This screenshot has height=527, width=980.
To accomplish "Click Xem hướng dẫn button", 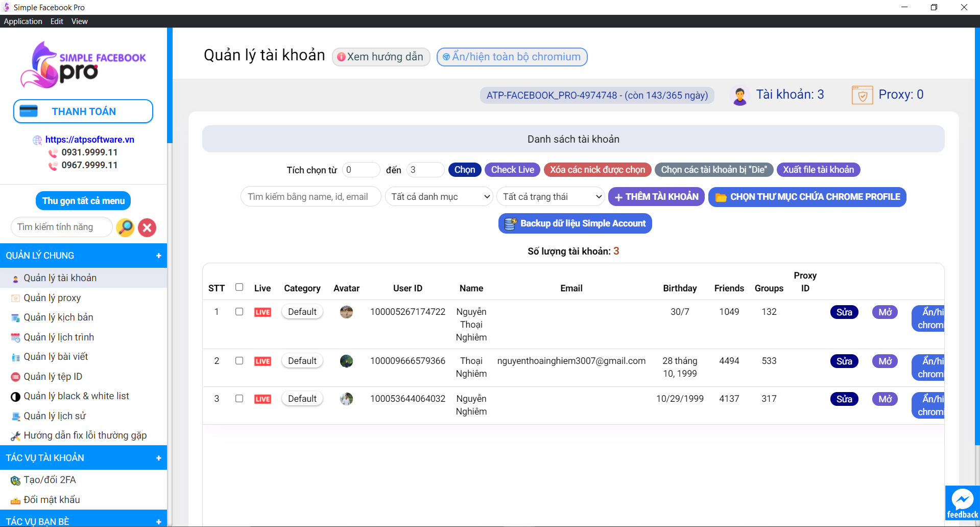I will pos(381,57).
